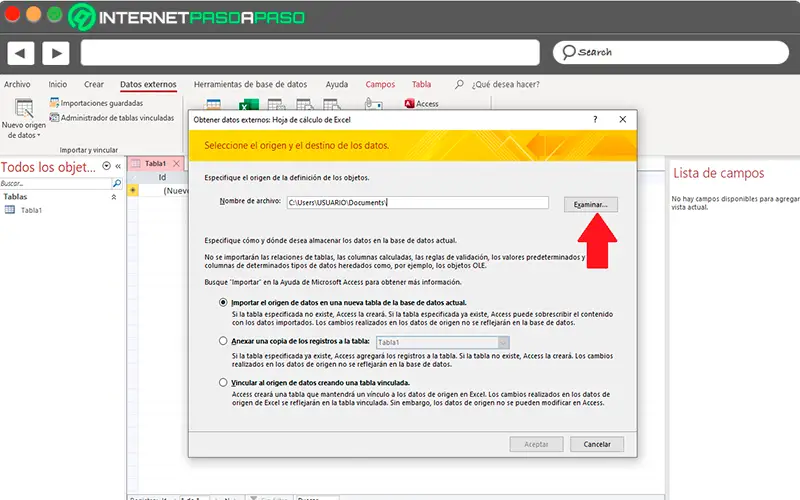Screen dimensions: 800x500
Task: Click the Access export button in ribbon
Action: tap(421, 104)
